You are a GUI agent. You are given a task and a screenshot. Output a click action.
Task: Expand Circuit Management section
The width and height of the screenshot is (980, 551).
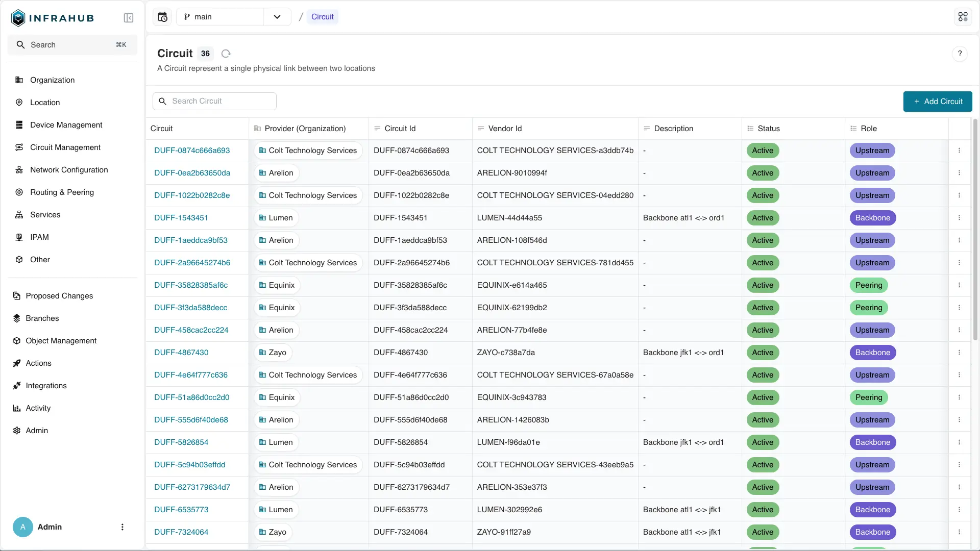(72, 147)
